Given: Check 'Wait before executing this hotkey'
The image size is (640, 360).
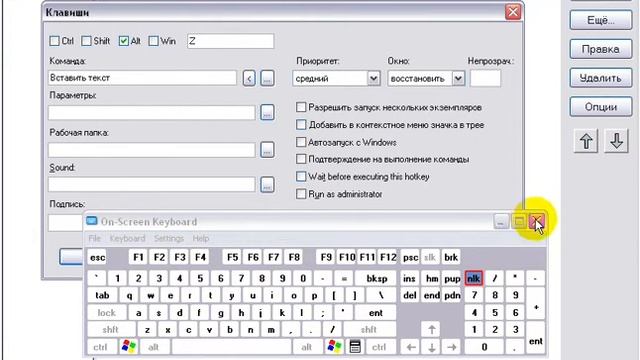Looking at the screenshot, I should [301, 176].
